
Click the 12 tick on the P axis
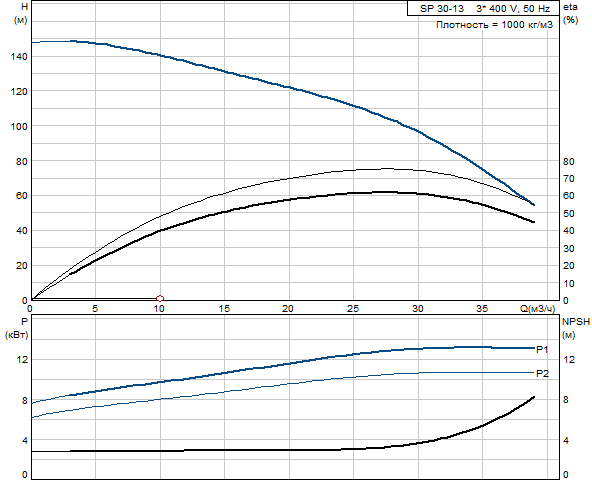22,360
